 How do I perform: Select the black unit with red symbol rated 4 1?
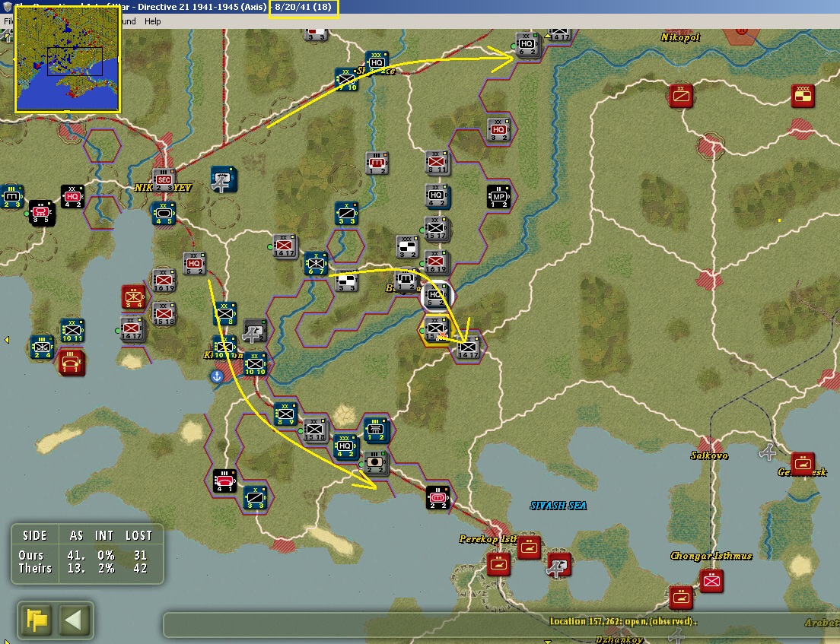[x=224, y=481]
